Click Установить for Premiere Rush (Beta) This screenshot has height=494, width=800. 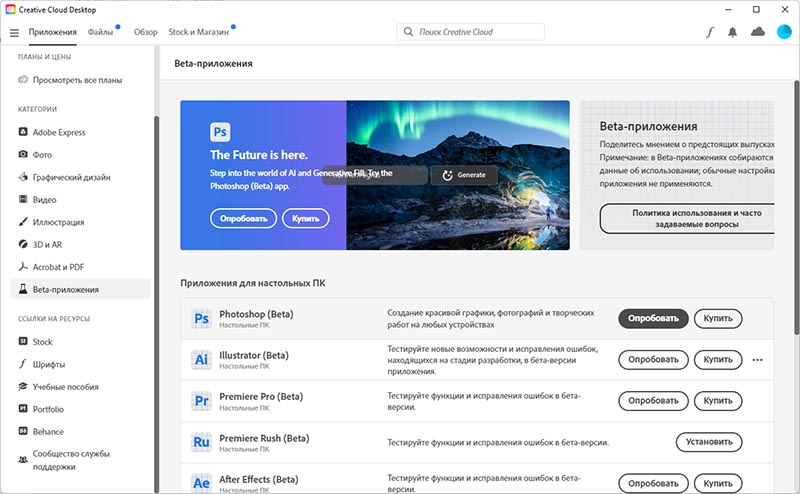click(x=709, y=442)
